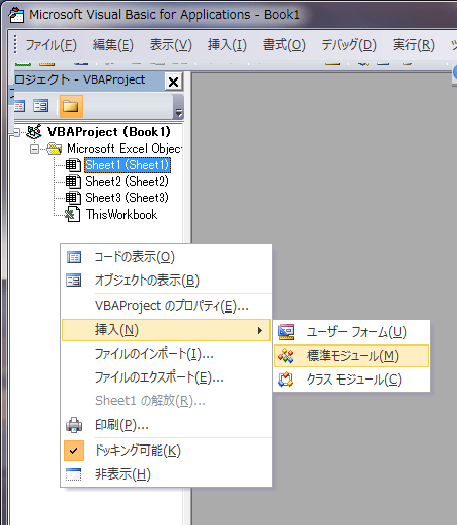The width and height of the screenshot is (457, 525).
Task: Open the デバッグ(D) menu
Action: (349, 45)
